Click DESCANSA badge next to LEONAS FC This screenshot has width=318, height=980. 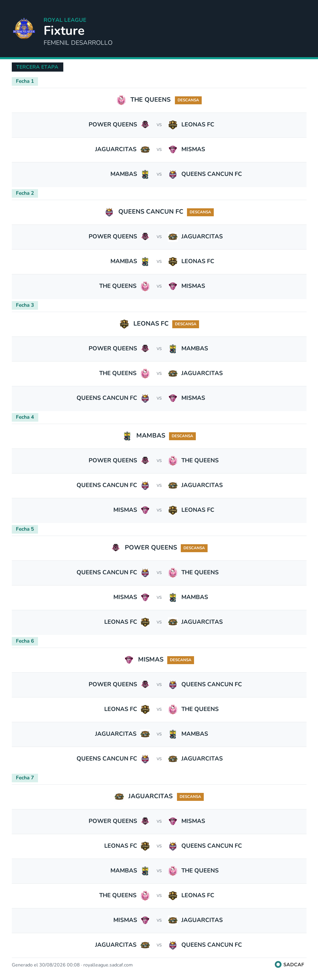[185, 324]
